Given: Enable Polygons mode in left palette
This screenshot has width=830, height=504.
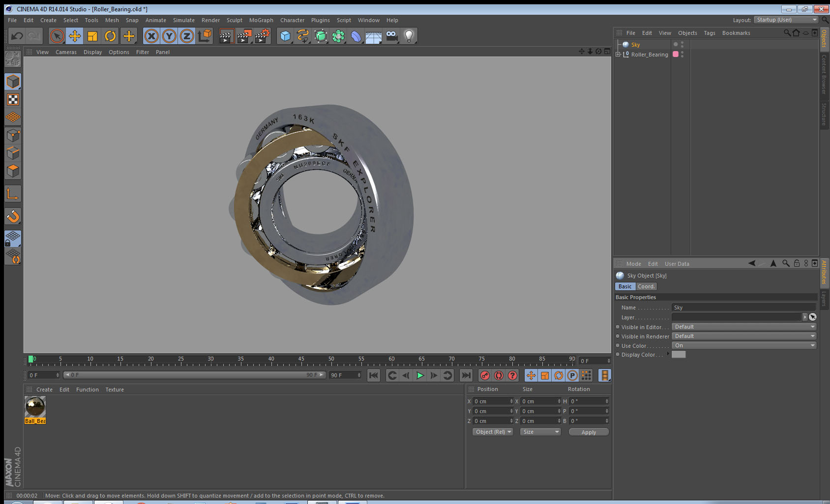Looking at the screenshot, I should 13,171.
